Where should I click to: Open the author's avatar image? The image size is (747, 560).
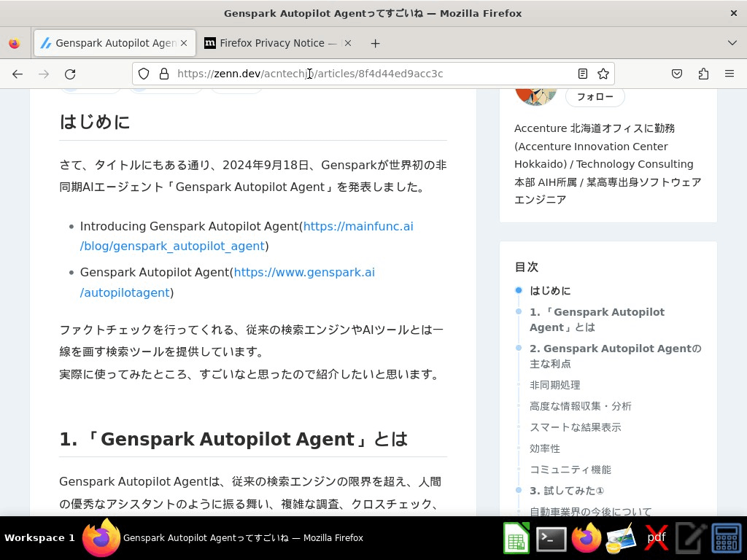coord(536,97)
